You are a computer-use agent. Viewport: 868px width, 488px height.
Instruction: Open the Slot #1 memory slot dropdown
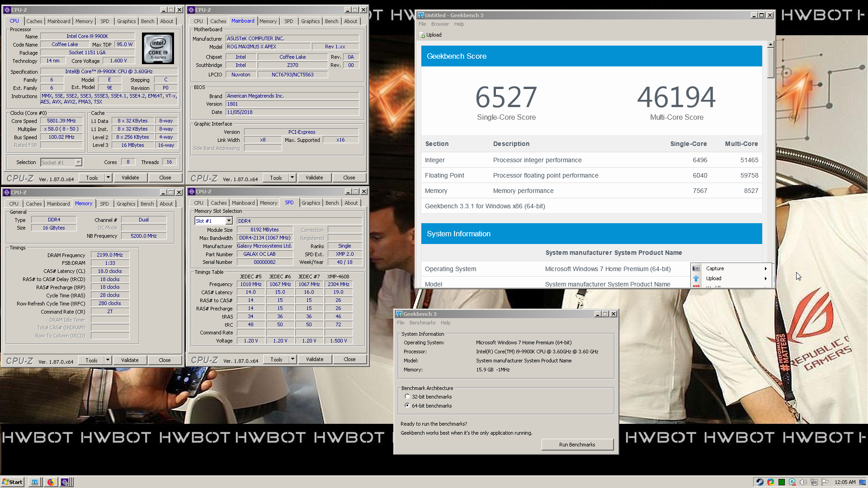click(x=229, y=221)
